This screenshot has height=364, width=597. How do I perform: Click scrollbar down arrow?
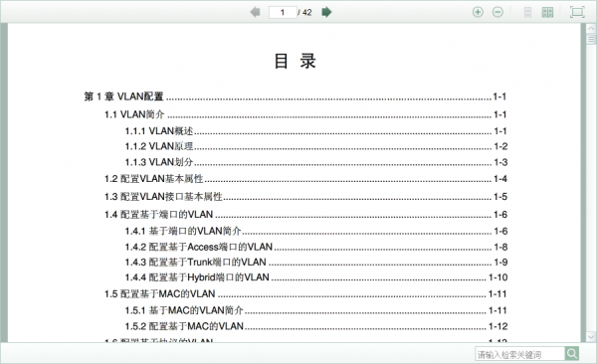tap(591, 336)
